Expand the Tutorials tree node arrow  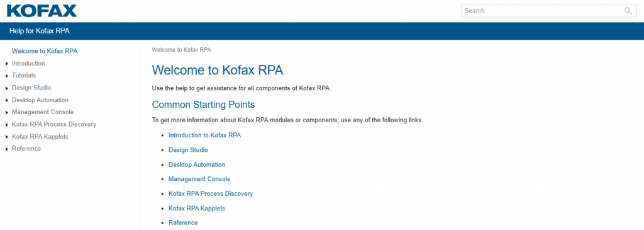tap(7, 76)
